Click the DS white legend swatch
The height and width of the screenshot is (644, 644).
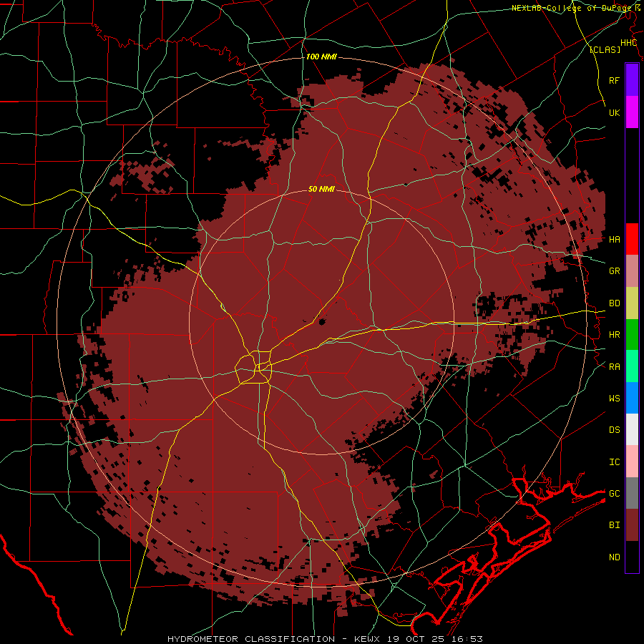632,429
